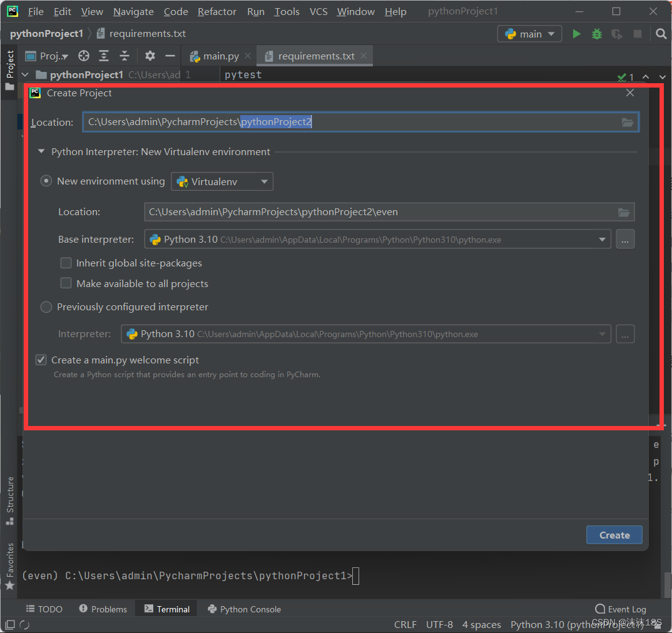The image size is (672, 633).
Task: Click the Create button
Action: click(x=614, y=535)
